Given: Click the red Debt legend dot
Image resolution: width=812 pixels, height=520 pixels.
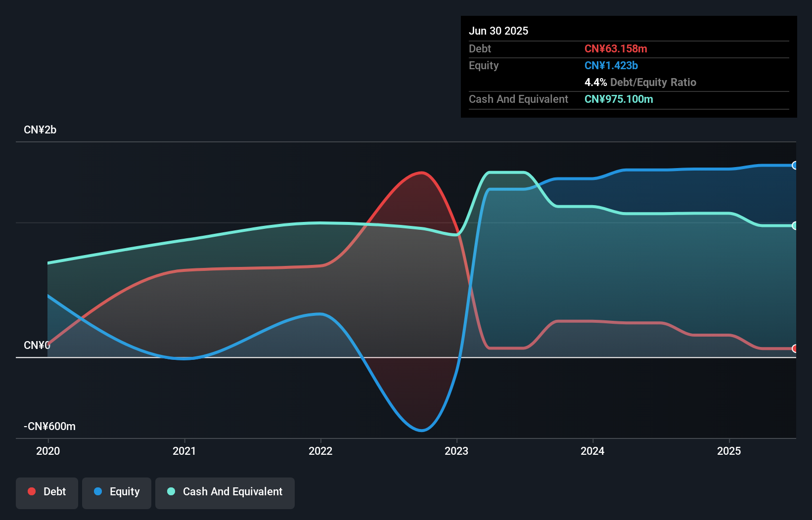Looking at the screenshot, I should pos(32,491).
